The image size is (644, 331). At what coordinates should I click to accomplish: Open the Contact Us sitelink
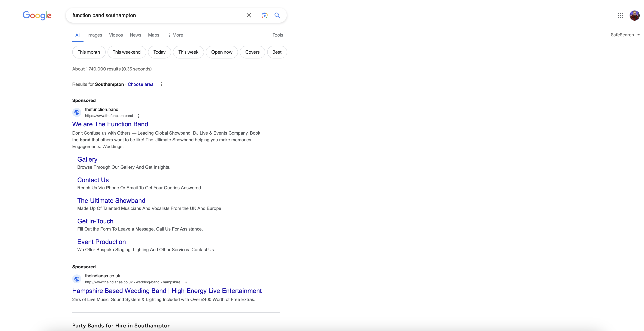coord(93,180)
